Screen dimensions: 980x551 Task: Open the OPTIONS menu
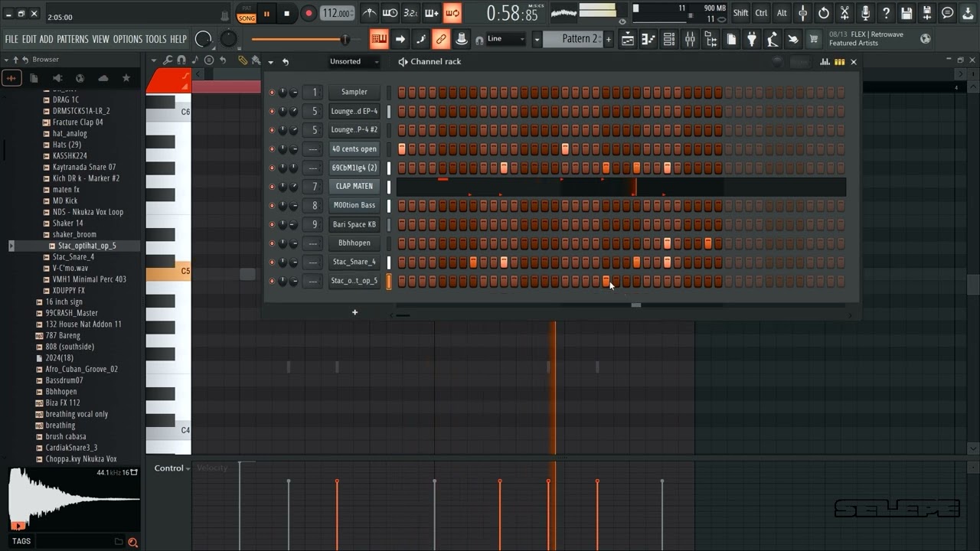pos(128,39)
